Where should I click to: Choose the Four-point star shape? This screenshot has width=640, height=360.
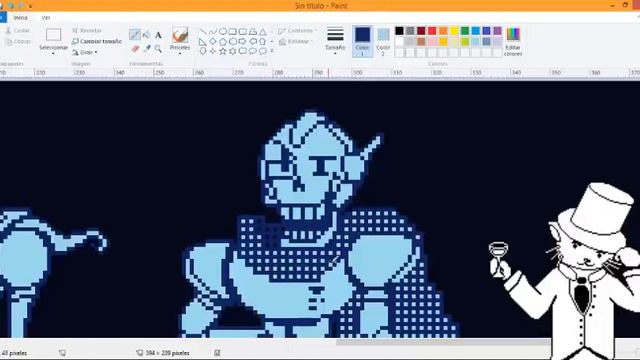click(213, 51)
